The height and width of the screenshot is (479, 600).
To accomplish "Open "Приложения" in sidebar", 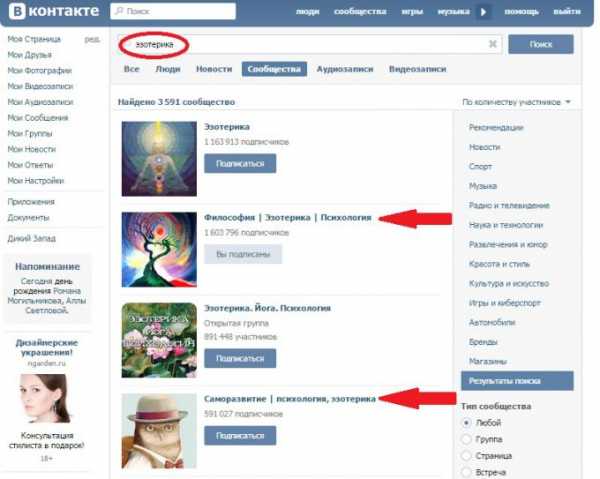I will (x=31, y=202).
